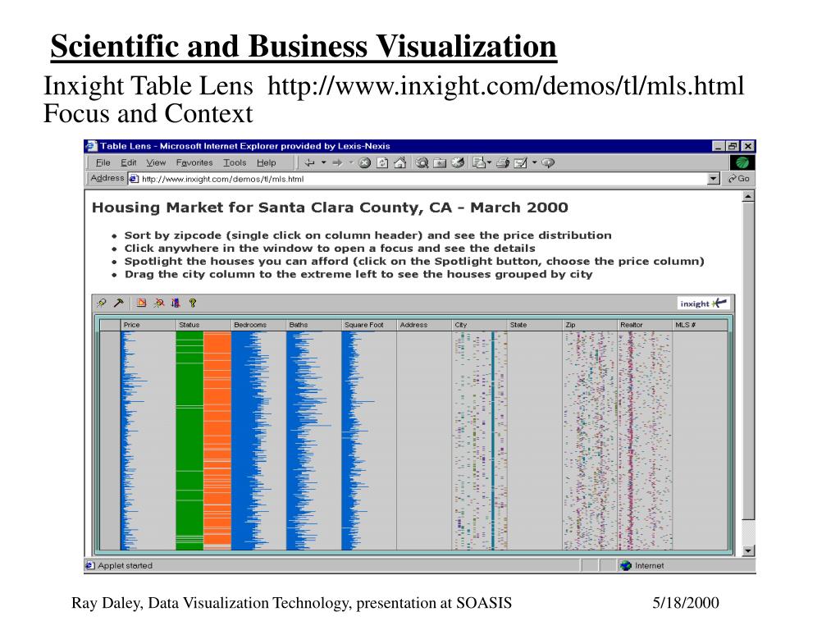Open the Tools menu

[235, 163]
